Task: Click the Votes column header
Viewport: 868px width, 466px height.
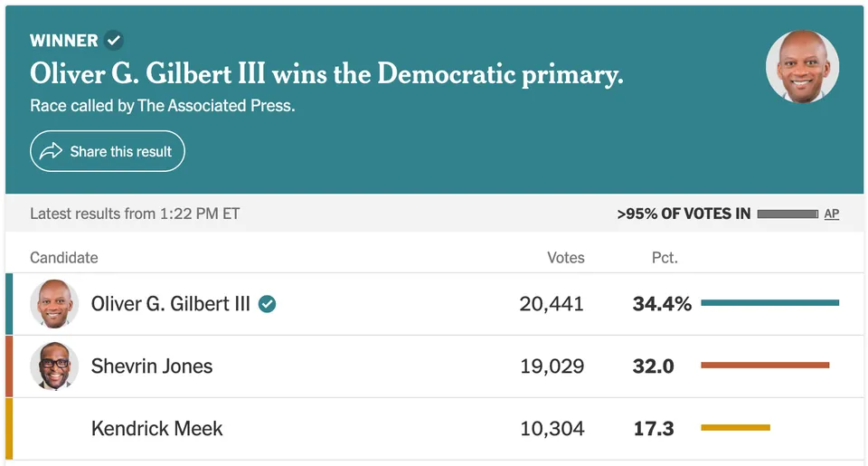Action: point(566,258)
